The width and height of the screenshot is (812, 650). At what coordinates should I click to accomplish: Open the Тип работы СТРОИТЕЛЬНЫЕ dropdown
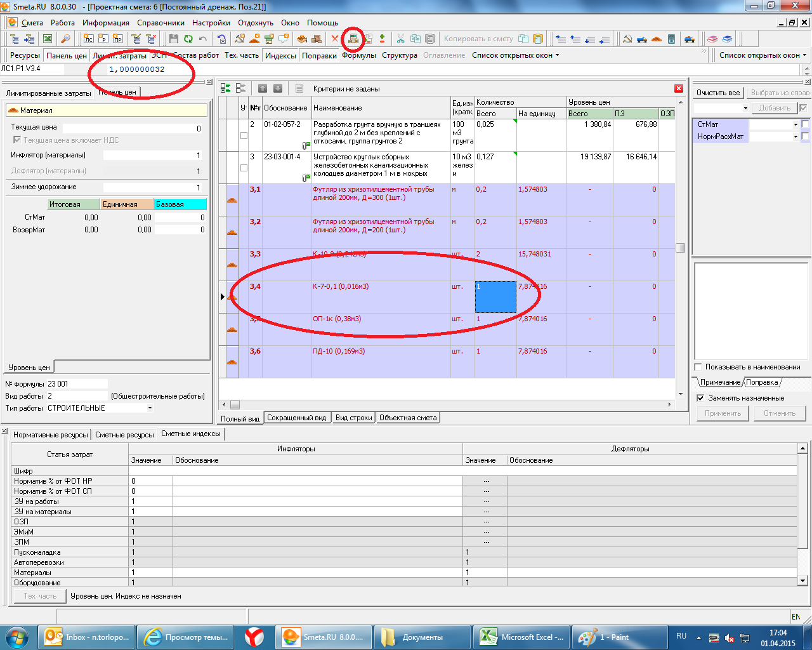pos(150,408)
